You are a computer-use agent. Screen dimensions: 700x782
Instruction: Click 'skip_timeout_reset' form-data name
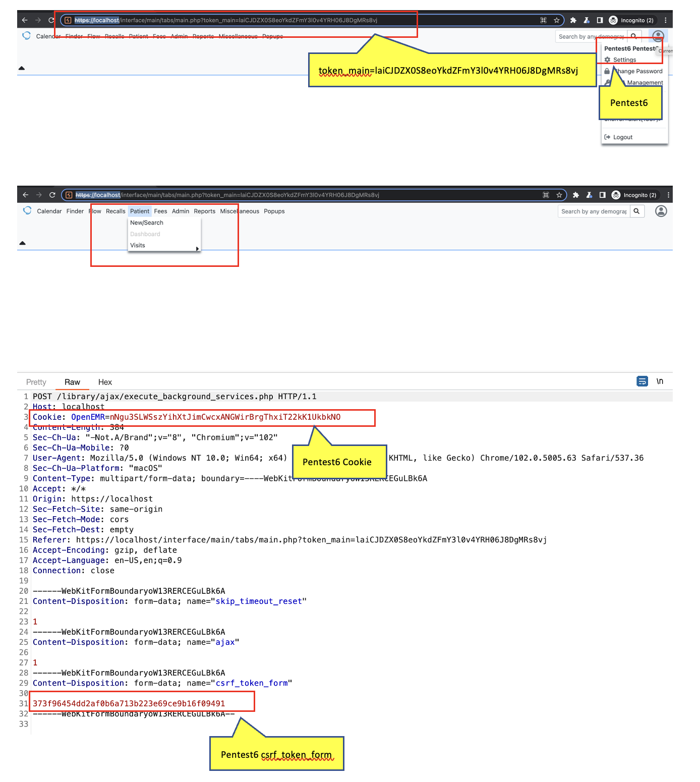pos(259,601)
